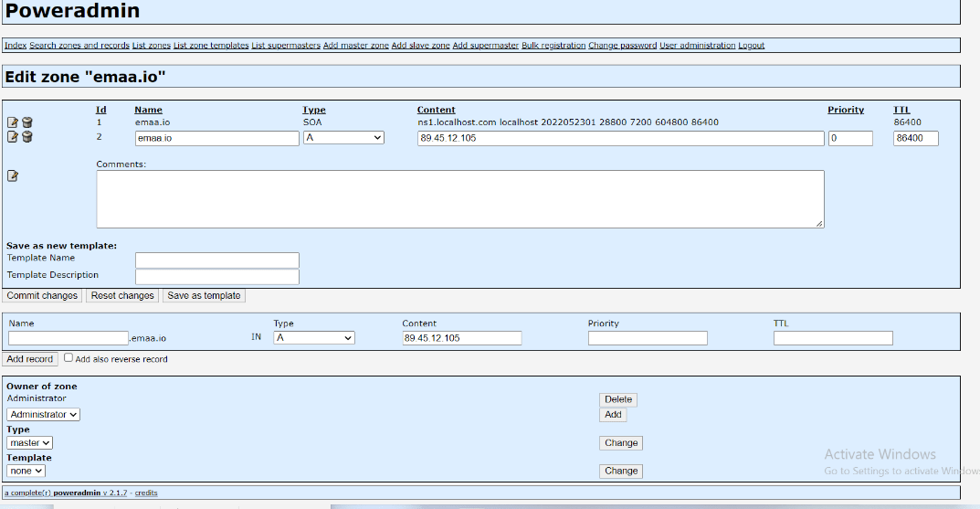
Task: Enable 'Add also reverse record' checkbox
Action: click(68, 358)
